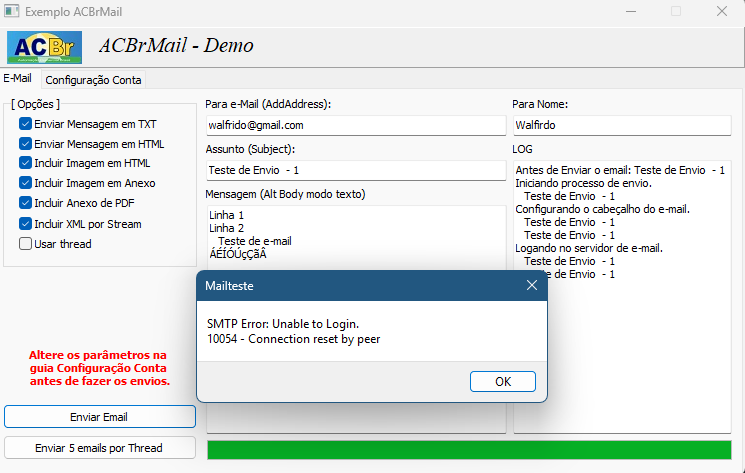Viewport: 745px width, 473px height.
Task: Click the green progress bar
Action: pos(469,450)
